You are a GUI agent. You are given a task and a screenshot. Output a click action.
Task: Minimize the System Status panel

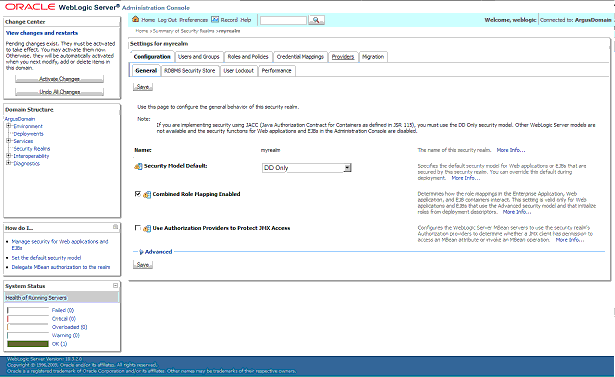(115, 285)
